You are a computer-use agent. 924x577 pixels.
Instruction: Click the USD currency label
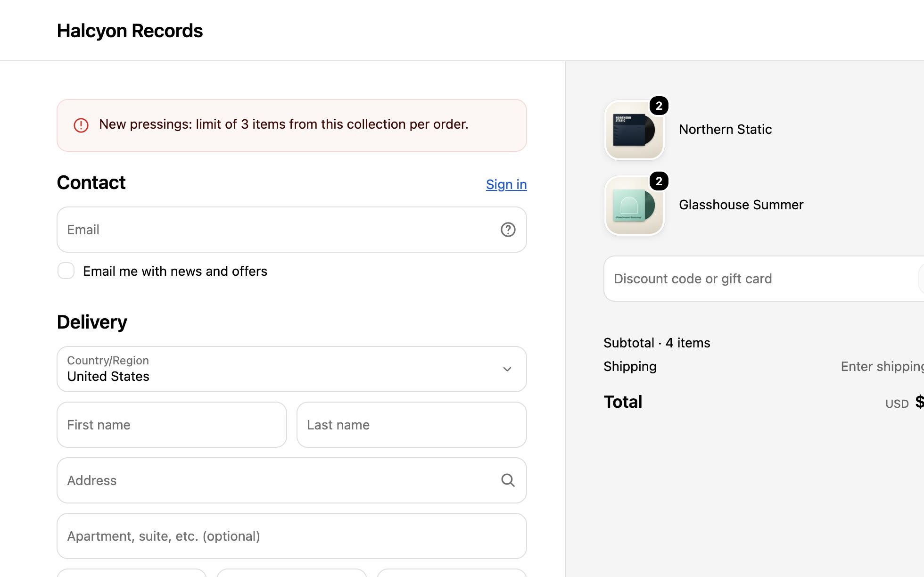point(897,404)
